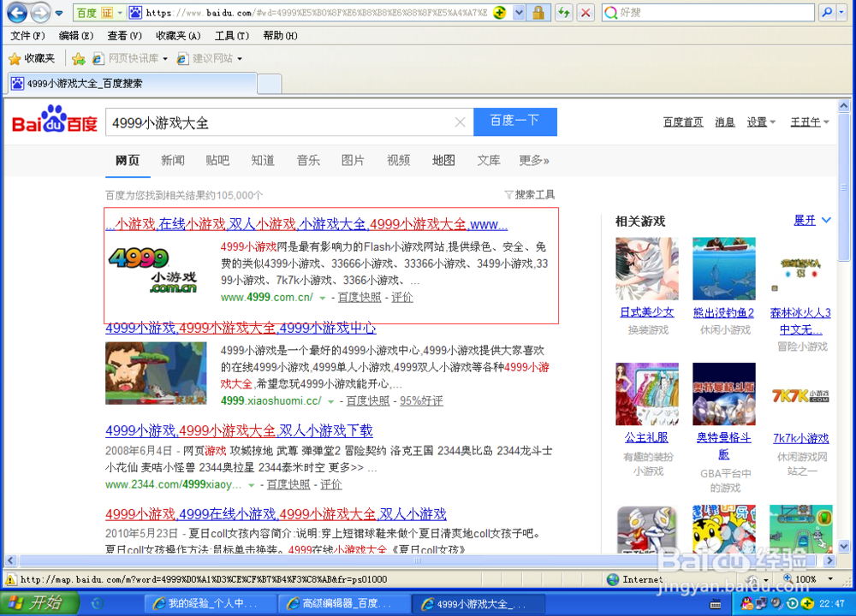The image size is (856, 616).
Task: Switch to 我的经验_个人中 taskbar window
Action: [211, 603]
